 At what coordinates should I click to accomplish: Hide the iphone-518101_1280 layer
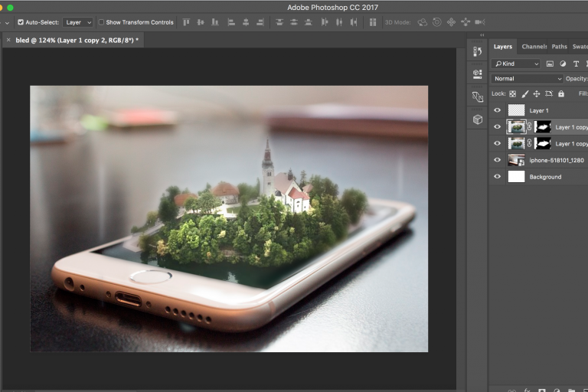pyautogui.click(x=498, y=160)
